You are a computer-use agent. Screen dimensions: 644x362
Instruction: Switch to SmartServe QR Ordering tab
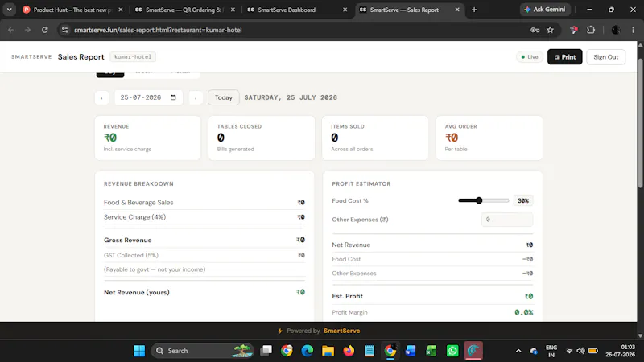(184, 10)
